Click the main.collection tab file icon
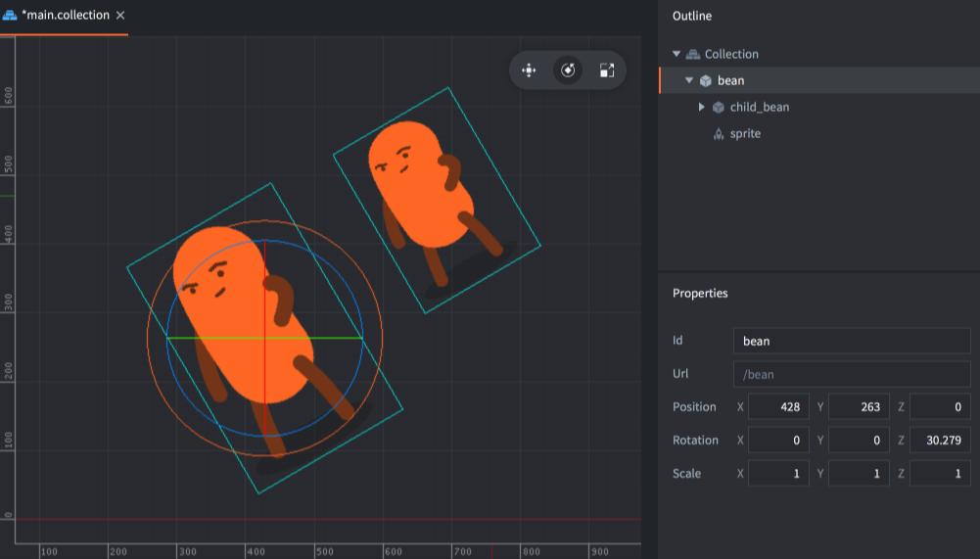Screen dimensions: 980x559 [11, 16]
